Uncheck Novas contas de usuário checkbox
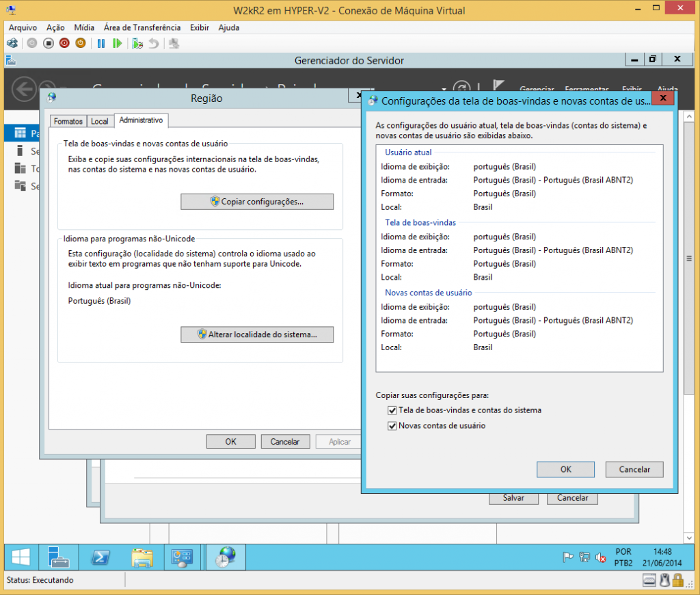Image resolution: width=700 pixels, height=595 pixels. 392,425
